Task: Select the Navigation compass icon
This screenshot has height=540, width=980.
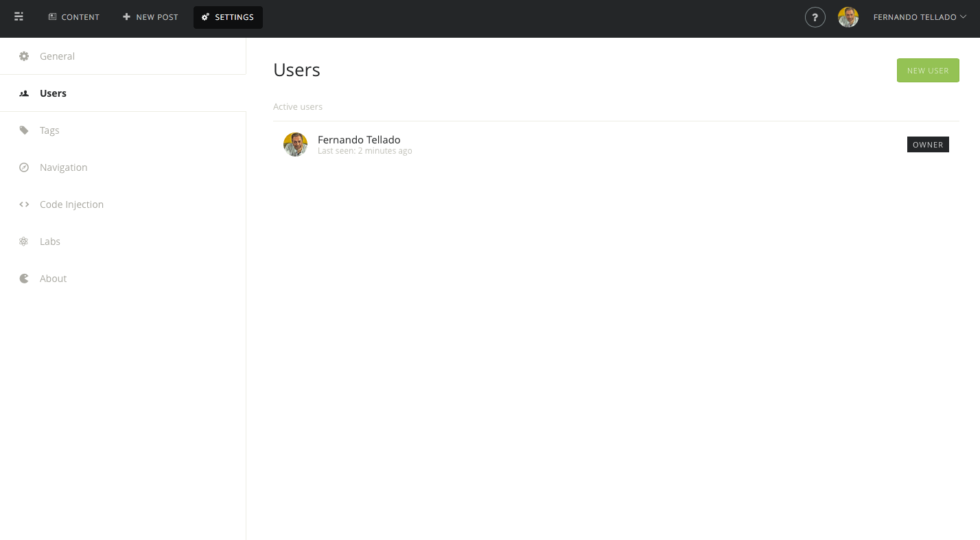Action: [x=24, y=167]
